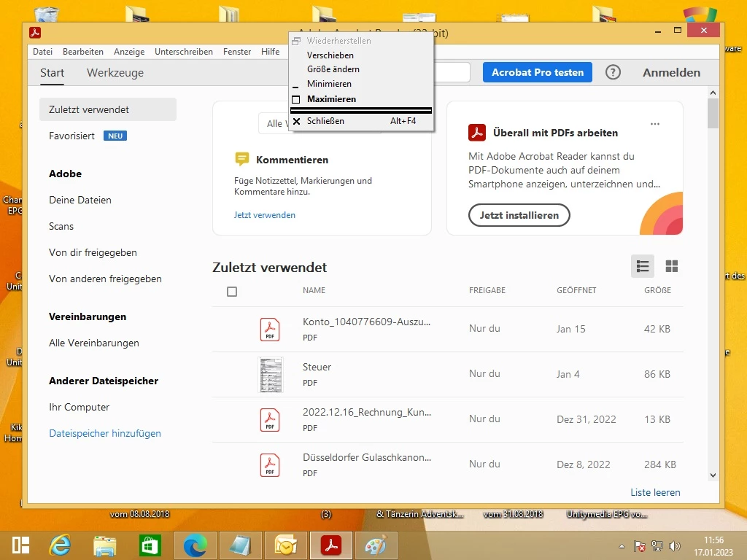Screen dimensions: 747x560
Task: Select Zuletzt verwendet in sidebar
Action: pos(108,109)
